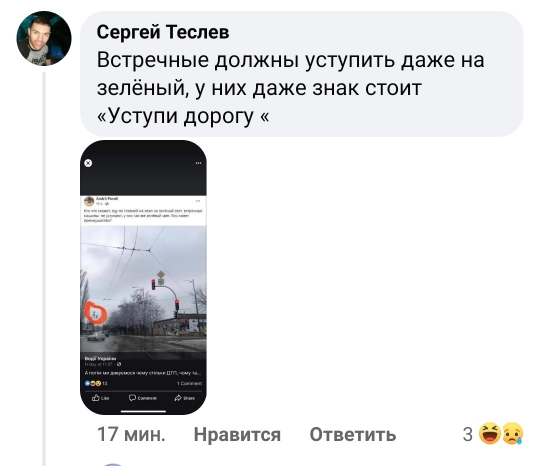This screenshot has width=540, height=466.
Task: Open Сергей Теслев's round profile avatar
Action: click(44, 38)
